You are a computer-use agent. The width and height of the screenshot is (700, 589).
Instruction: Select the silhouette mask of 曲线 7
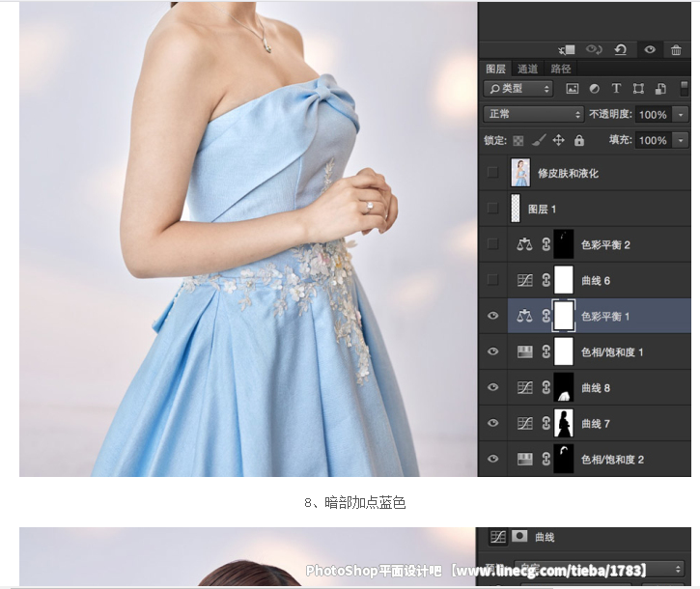[x=564, y=423]
